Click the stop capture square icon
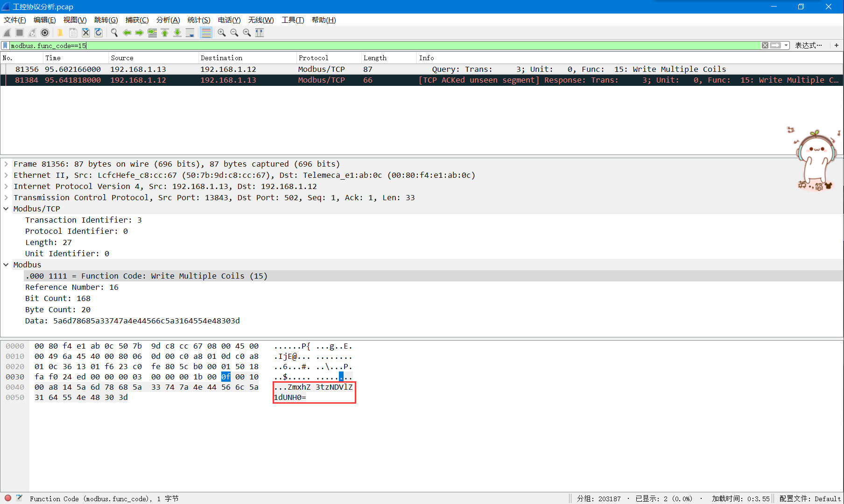Viewport: 844px width, 504px height. click(x=20, y=33)
